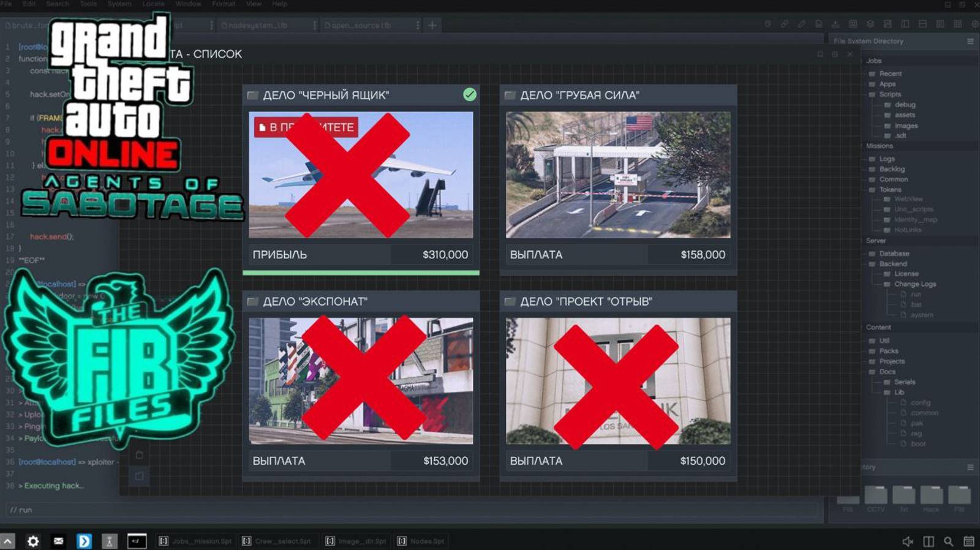The width and height of the screenshot is (980, 550).
Task: Click the download arrow toolbar icon
Action: 835,24
